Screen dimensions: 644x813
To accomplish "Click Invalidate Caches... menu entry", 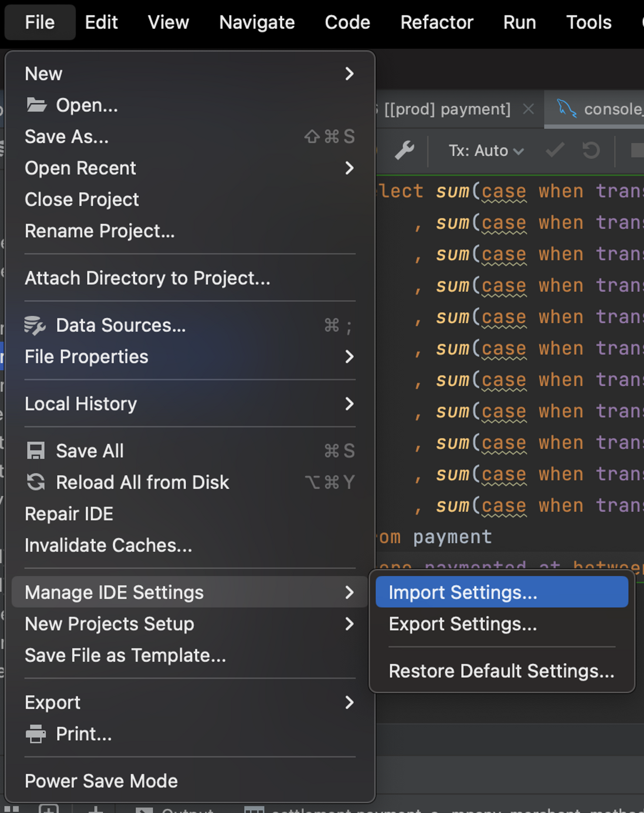I will point(109,545).
